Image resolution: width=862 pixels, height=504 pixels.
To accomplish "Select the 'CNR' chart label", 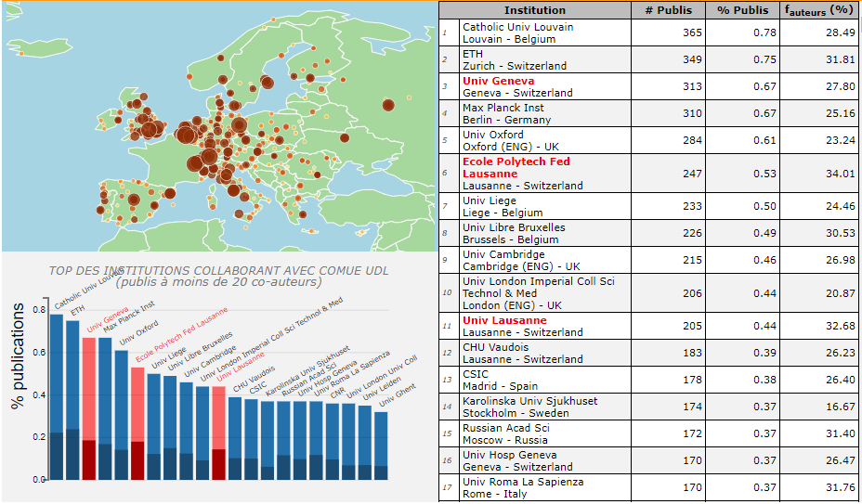I will point(337,394).
